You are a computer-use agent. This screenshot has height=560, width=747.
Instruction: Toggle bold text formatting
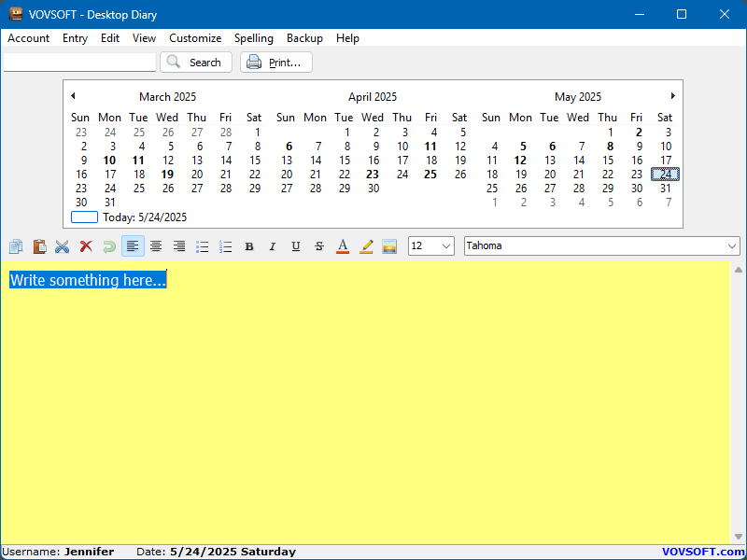pyautogui.click(x=249, y=246)
